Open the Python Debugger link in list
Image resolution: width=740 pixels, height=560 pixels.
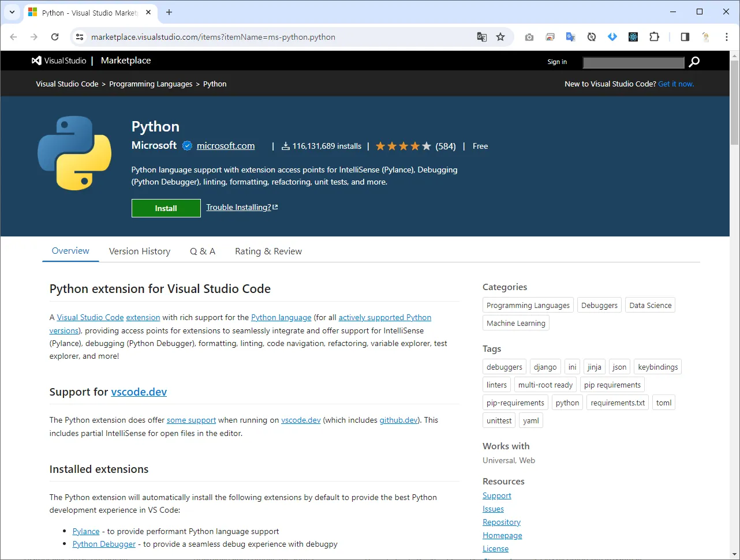click(x=104, y=544)
